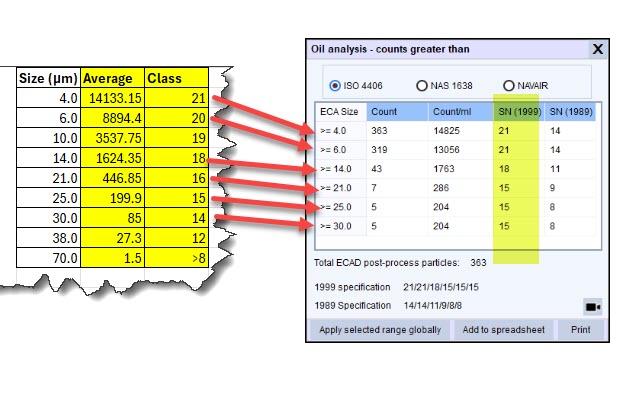Select spreadsheet size cell 70.0

[x=48, y=258]
